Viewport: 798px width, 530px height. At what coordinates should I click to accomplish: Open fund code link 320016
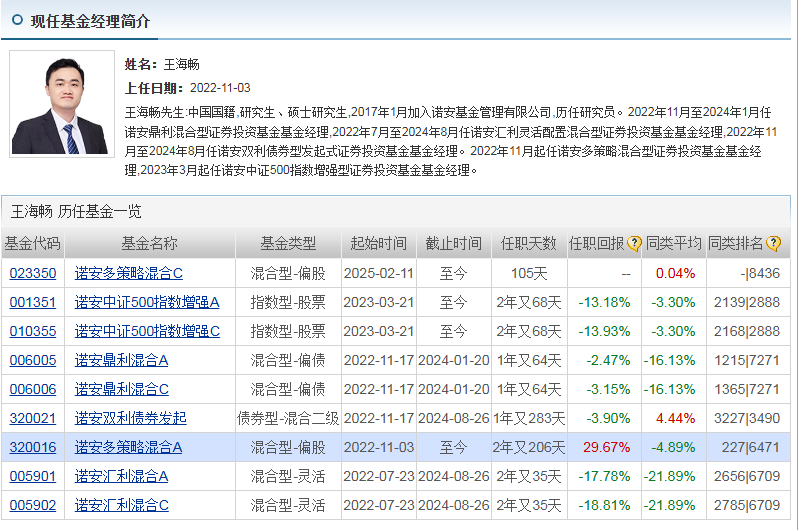coord(33,448)
